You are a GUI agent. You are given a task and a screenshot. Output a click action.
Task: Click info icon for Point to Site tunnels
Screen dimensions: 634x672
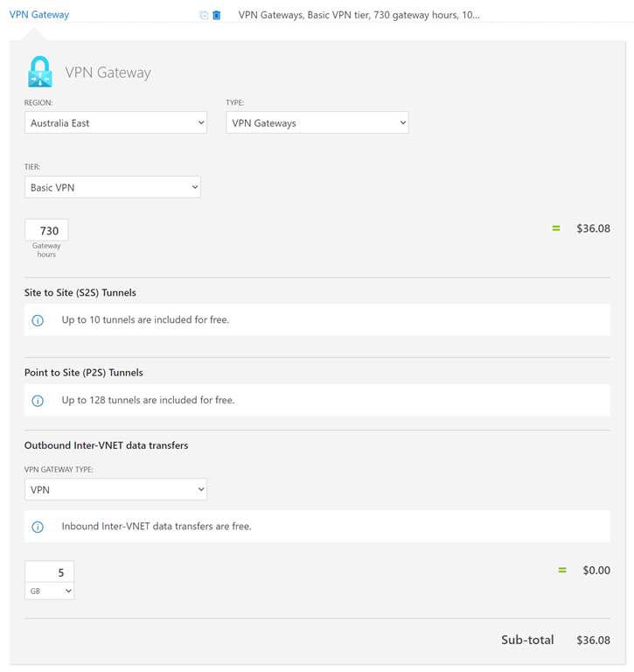tap(38, 401)
